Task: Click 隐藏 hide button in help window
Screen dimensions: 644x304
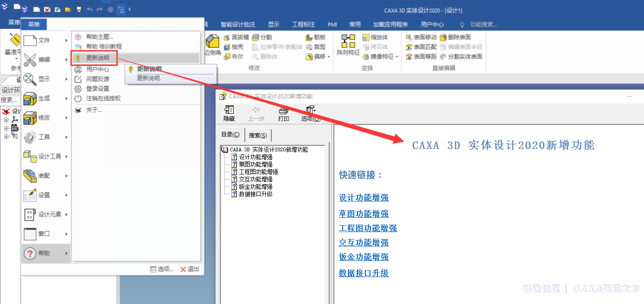Action: (x=229, y=114)
